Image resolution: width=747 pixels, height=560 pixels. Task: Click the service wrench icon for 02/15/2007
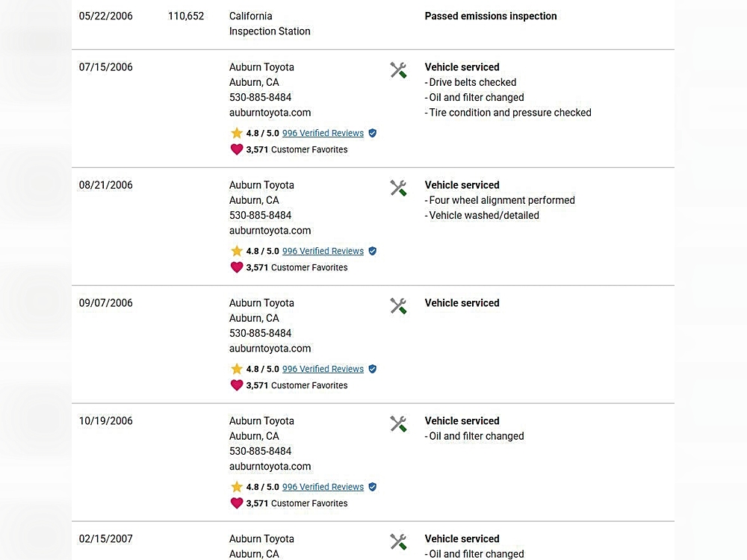click(x=398, y=542)
